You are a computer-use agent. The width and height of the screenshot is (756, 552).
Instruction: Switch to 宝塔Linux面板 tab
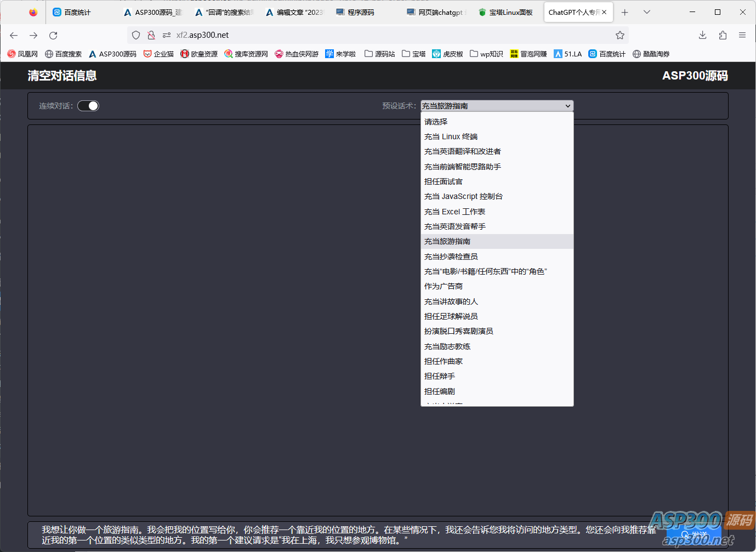pyautogui.click(x=506, y=12)
